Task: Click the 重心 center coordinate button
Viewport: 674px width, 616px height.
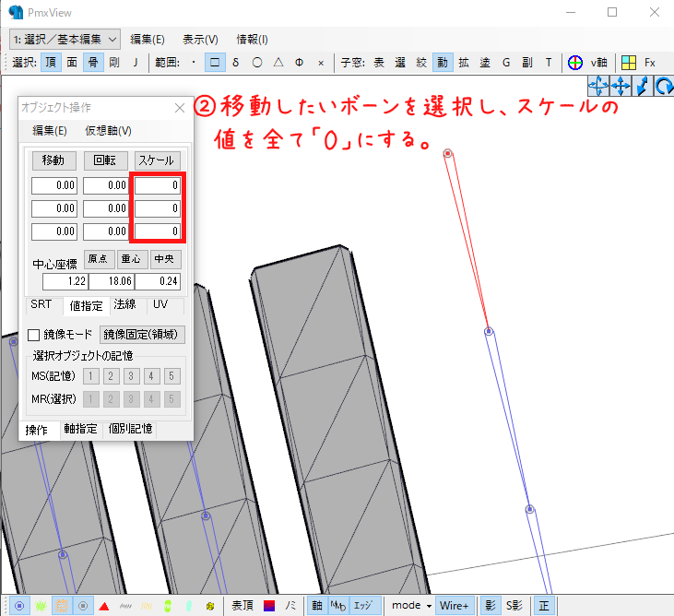Action: (x=133, y=259)
